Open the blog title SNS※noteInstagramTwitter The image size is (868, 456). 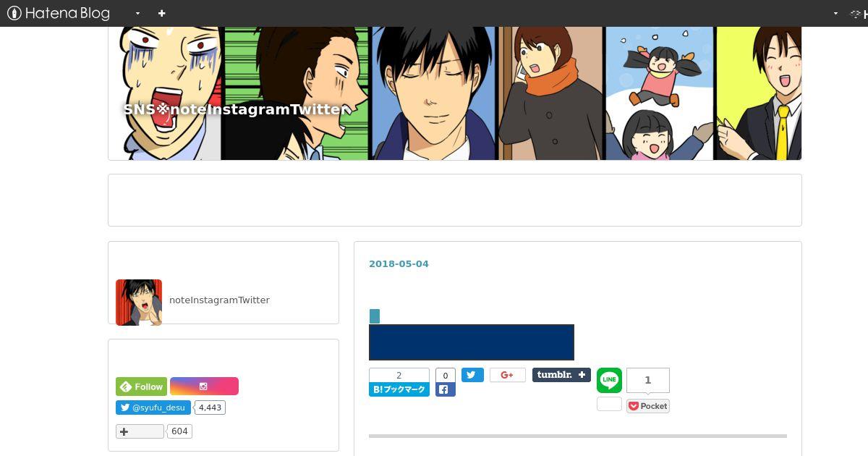pyautogui.click(x=235, y=109)
